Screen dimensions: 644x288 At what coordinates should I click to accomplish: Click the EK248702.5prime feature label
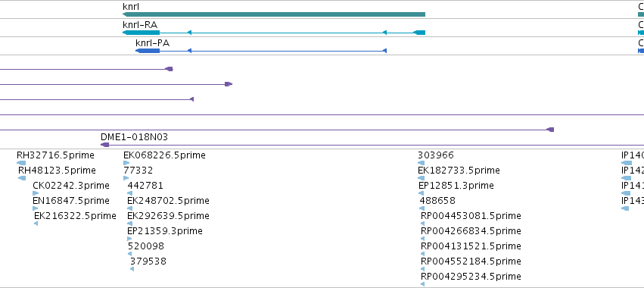coord(168,201)
